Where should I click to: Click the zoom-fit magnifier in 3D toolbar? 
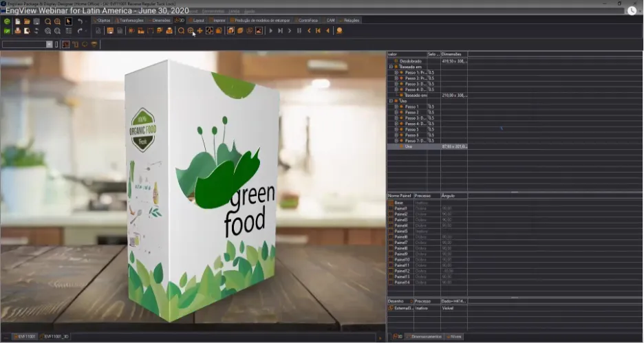tap(181, 31)
